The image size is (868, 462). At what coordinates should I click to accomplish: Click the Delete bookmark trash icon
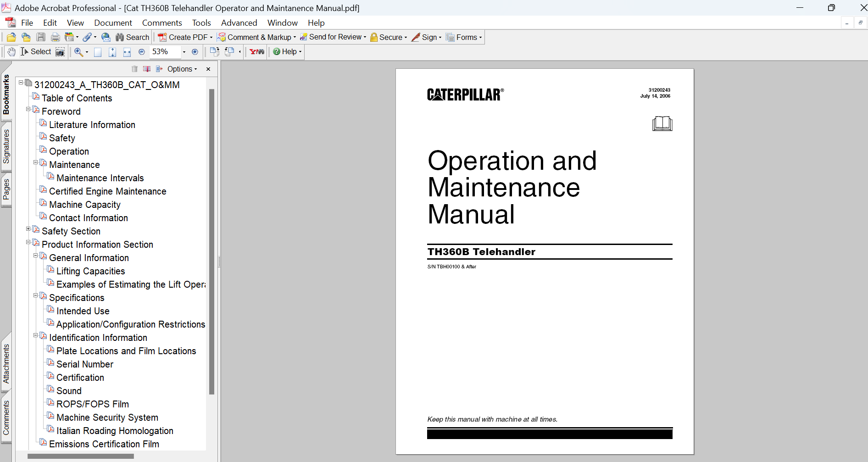point(134,69)
